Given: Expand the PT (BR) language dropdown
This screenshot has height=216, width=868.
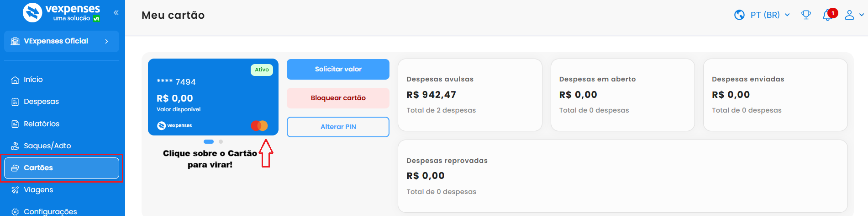Looking at the screenshot, I should point(770,15).
